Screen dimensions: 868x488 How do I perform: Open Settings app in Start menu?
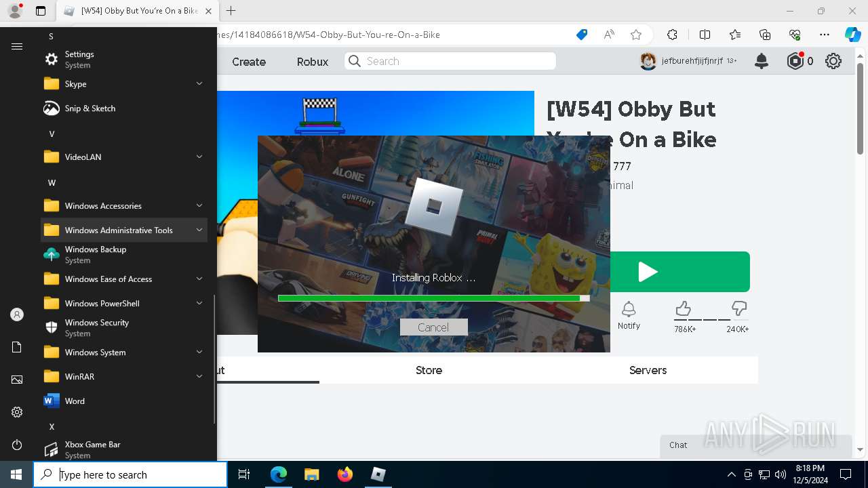tap(124, 60)
